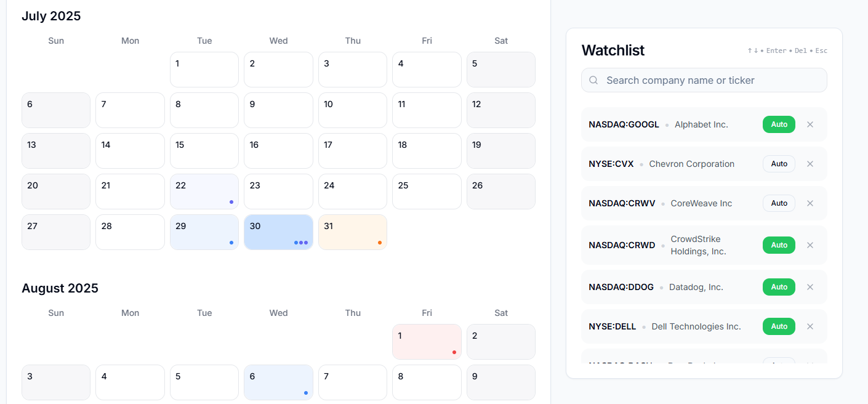Screen dimensions: 868x404
Task: Select July 30 with three events
Action: click(x=278, y=232)
